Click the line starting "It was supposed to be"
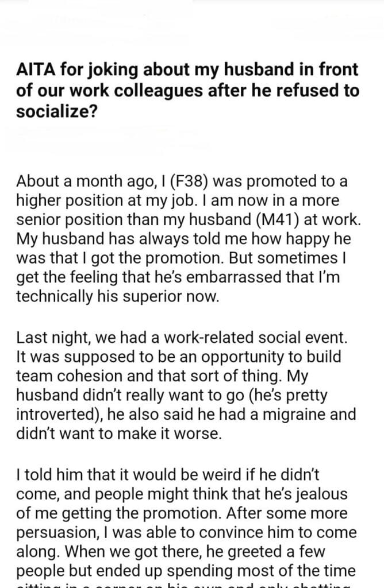The width and height of the screenshot is (384, 588). (178, 357)
